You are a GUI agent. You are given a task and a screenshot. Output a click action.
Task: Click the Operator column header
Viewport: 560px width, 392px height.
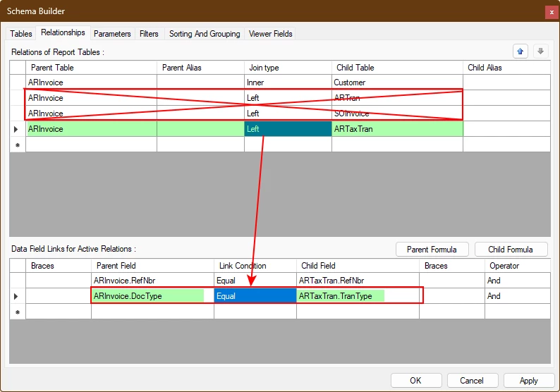(x=517, y=266)
